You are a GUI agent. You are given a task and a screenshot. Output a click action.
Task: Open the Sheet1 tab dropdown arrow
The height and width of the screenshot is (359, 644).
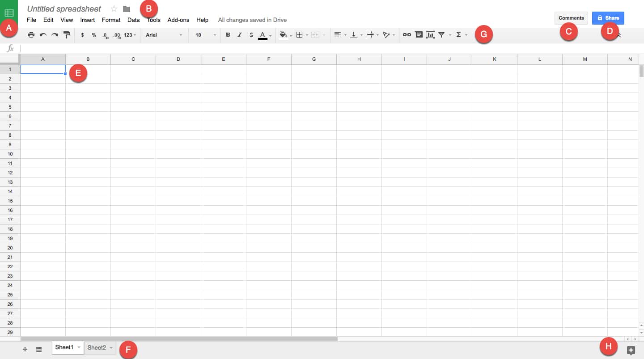pyautogui.click(x=79, y=348)
